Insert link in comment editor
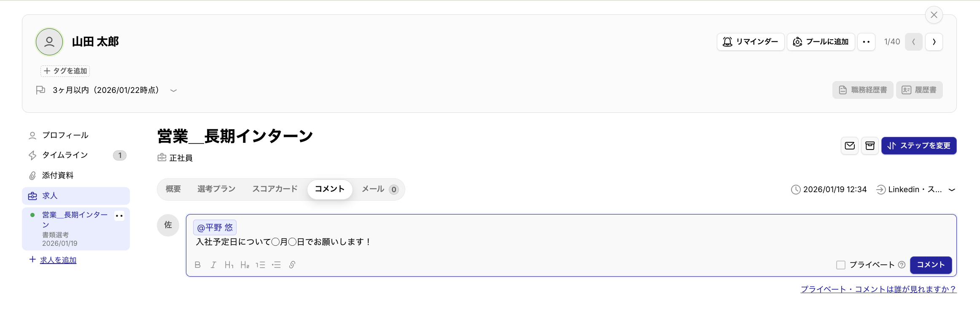The image size is (980, 310). pos(292,265)
